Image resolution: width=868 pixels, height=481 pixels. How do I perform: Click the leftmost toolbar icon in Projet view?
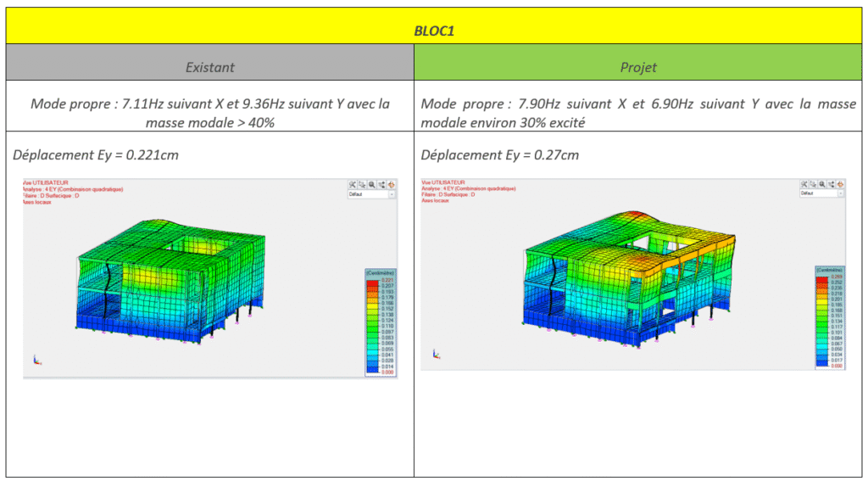point(804,184)
